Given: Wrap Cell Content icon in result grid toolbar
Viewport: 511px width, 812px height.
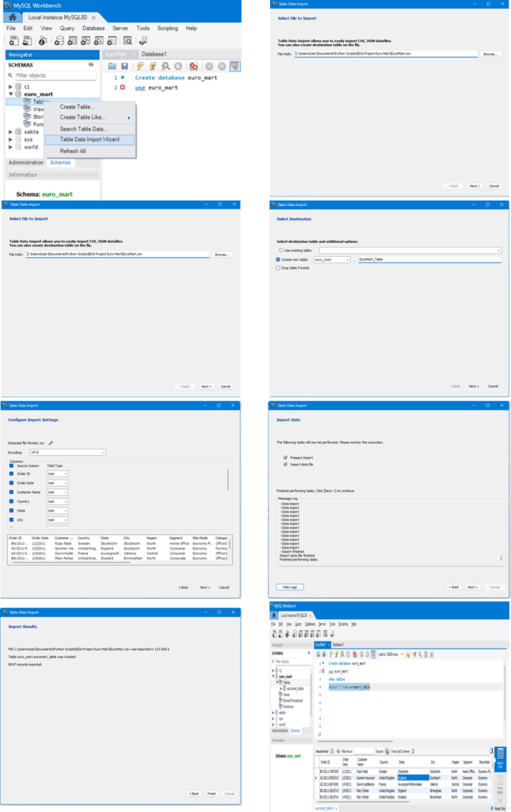Looking at the screenshot, I should [413, 751].
